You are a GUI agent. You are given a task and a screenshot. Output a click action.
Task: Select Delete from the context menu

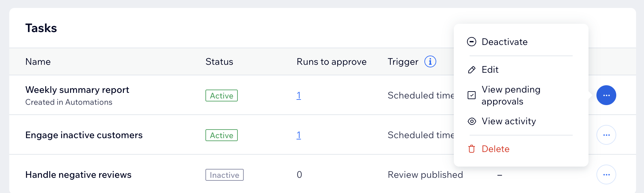point(495,149)
